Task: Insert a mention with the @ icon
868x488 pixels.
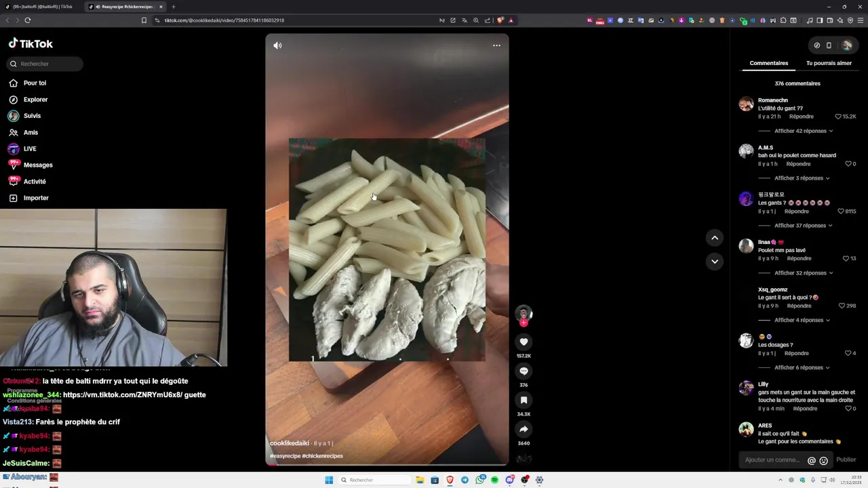Action: pyautogui.click(x=812, y=461)
